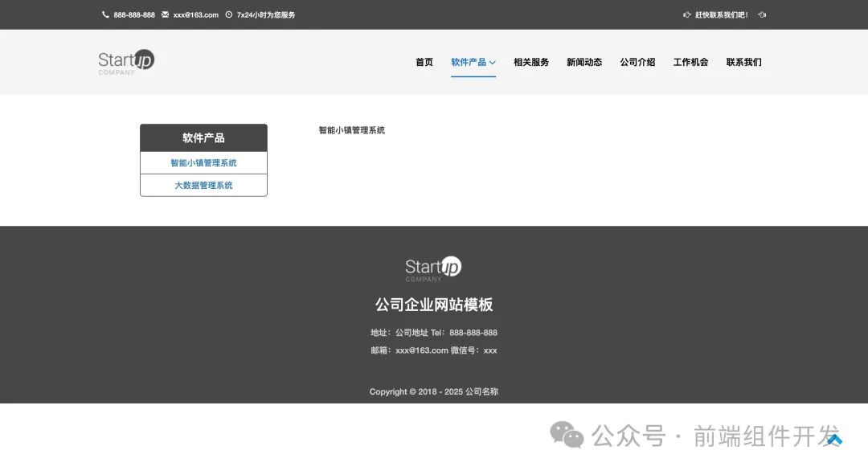The width and height of the screenshot is (868, 471).
Task: Open 大数据管理系统 in the sidebar
Action: [x=203, y=185]
